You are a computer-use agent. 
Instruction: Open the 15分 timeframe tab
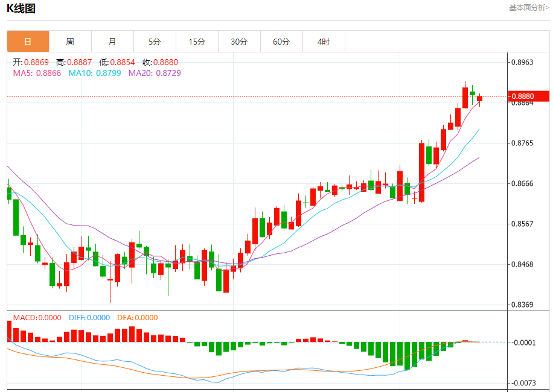click(x=197, y=42)
